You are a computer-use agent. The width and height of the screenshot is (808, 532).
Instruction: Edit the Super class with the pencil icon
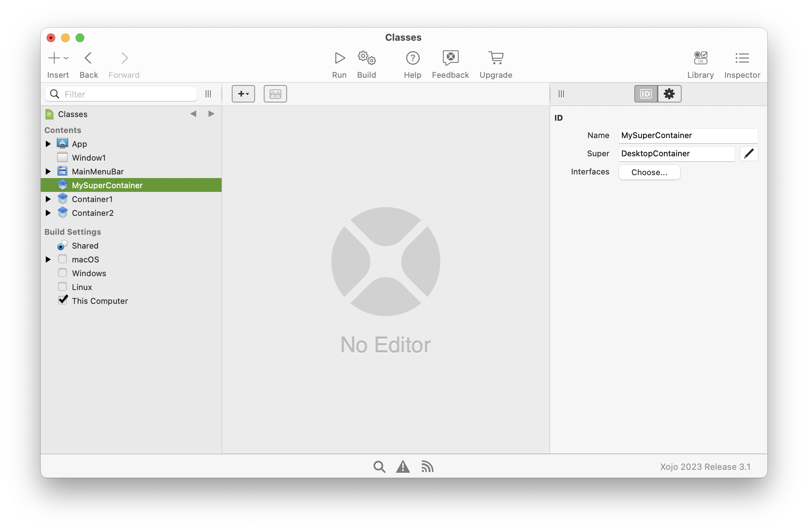point(749,154)
